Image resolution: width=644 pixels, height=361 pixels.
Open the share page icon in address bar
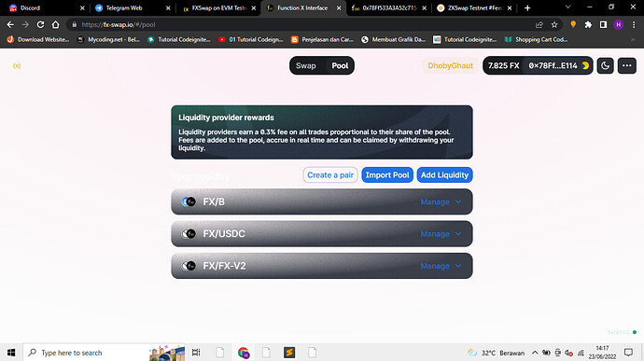click(539, 24)
